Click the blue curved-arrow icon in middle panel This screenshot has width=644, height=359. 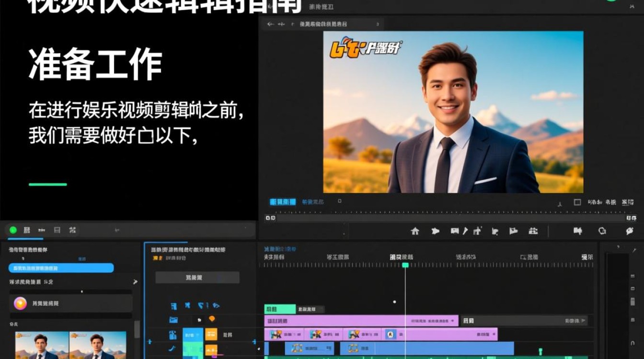(x=216, y=305)
